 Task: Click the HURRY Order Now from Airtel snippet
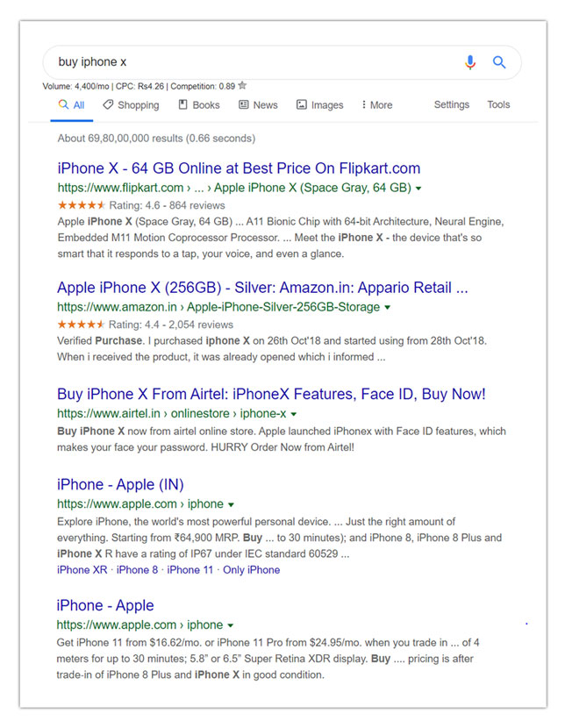tap(282, 447)
